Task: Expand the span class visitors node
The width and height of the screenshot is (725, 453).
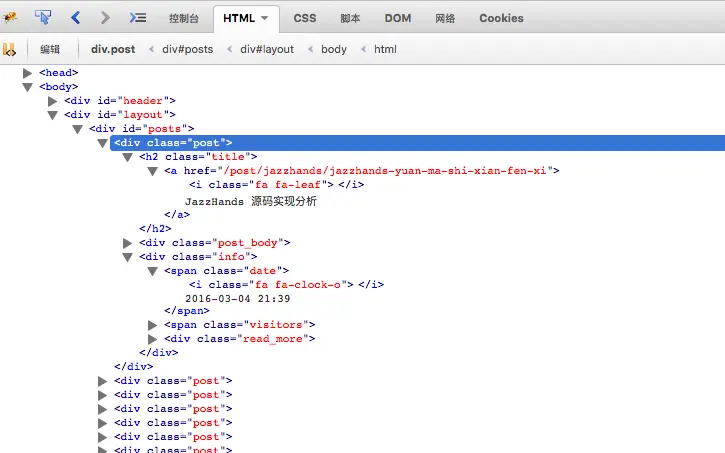Action: tap(152, 325)
